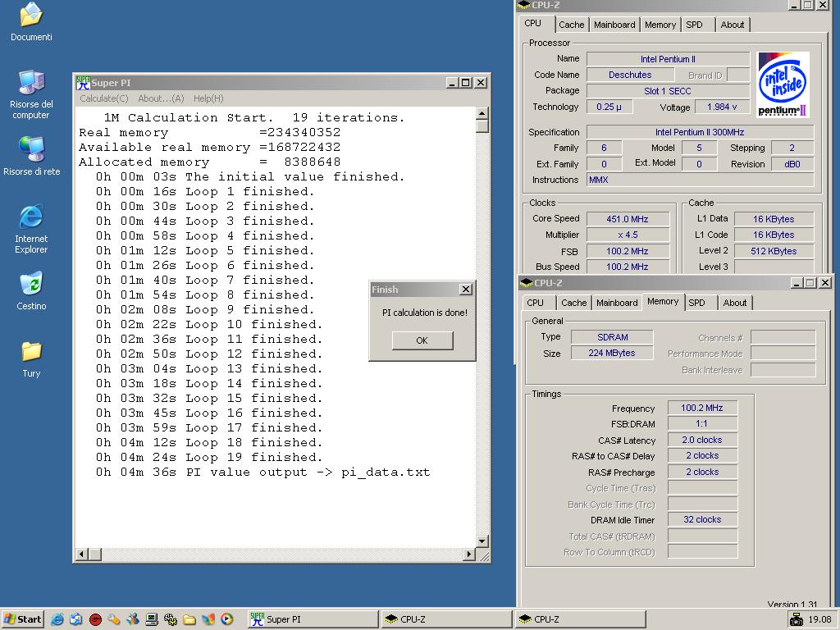Open the Tury folder on the desktop

click(31, 351)
